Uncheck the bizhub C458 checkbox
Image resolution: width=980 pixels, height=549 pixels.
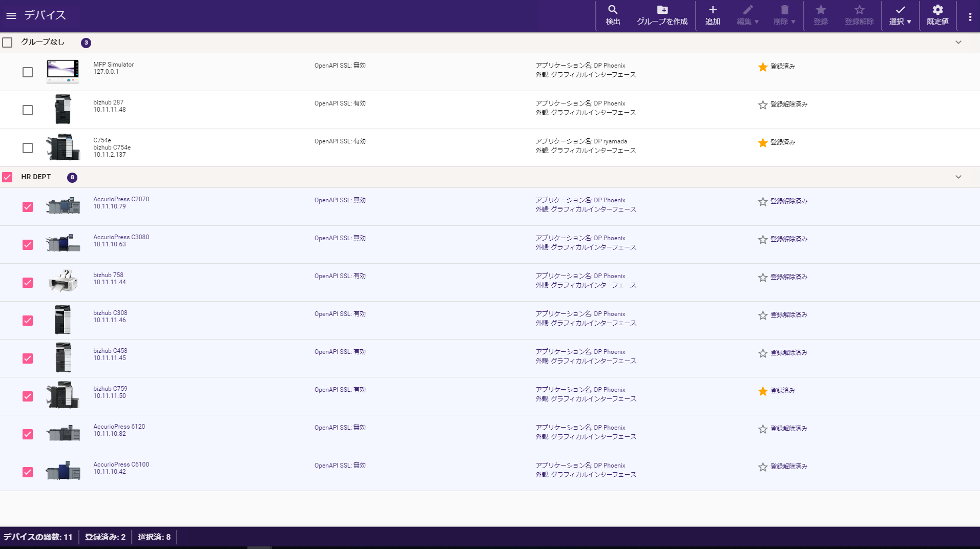click(x=28, y=358)
